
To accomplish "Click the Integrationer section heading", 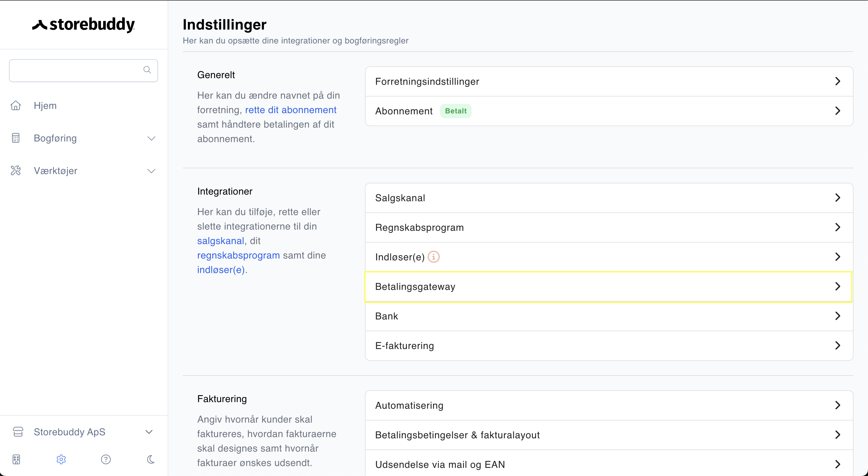I will 225,191.
